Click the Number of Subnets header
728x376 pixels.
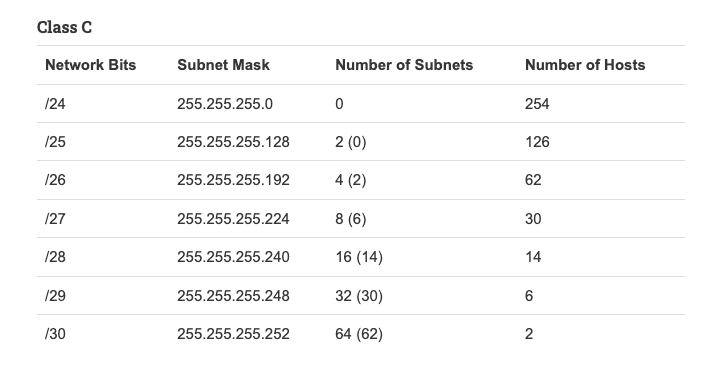(x=404, y=65)
